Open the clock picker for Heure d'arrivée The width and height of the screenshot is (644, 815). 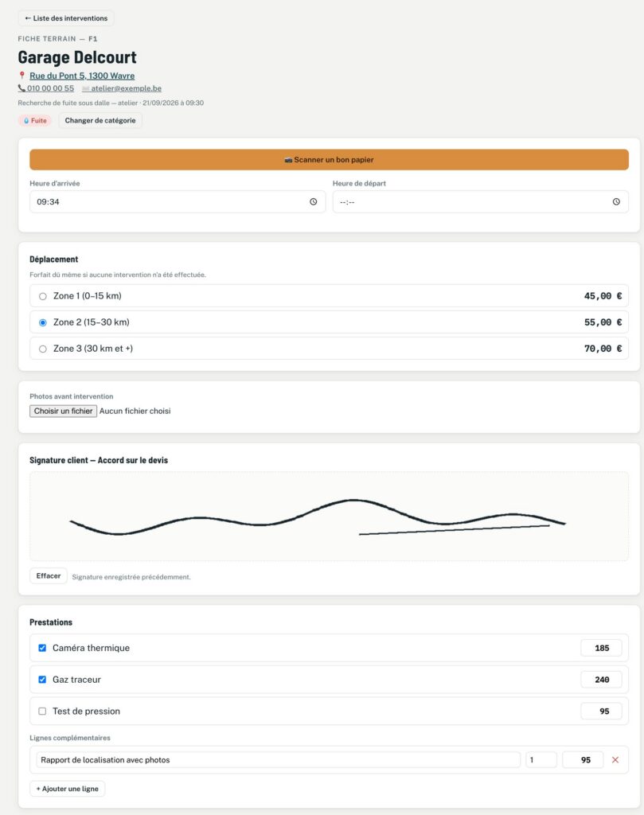click(314, 201)
